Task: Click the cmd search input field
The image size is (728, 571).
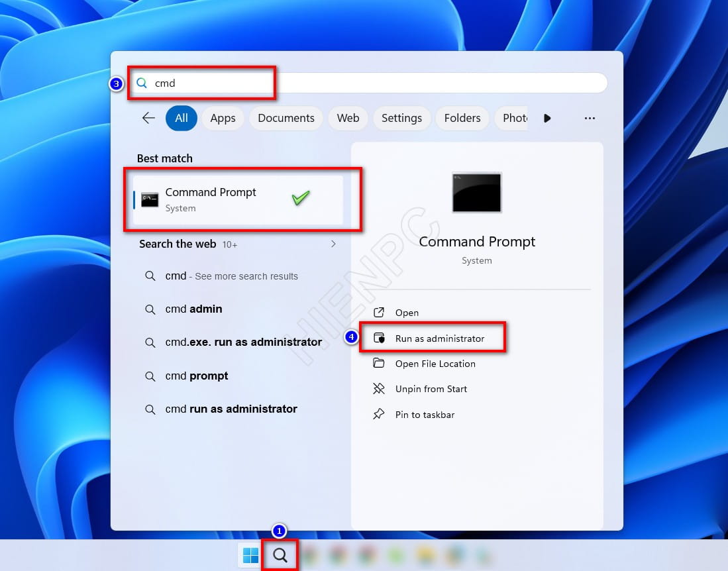Action: tap(368, 83)
